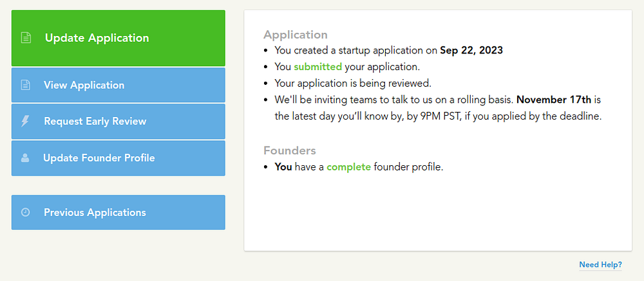Click the bold November 17th deadline text
The image size is (644, 281).
pyautogui.click(x=553, y=100)
